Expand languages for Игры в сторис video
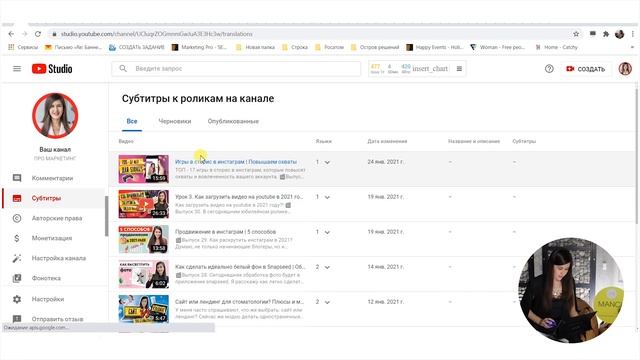The width and height of the screenshot is (640, 360). pos(327,162)
